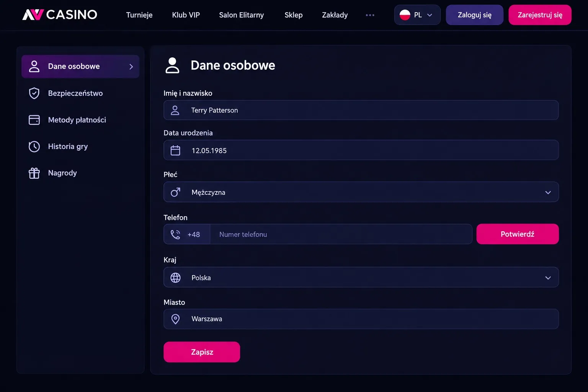
Task: Click the location pin icon in Miasto
Action: (x=175, y=319)
